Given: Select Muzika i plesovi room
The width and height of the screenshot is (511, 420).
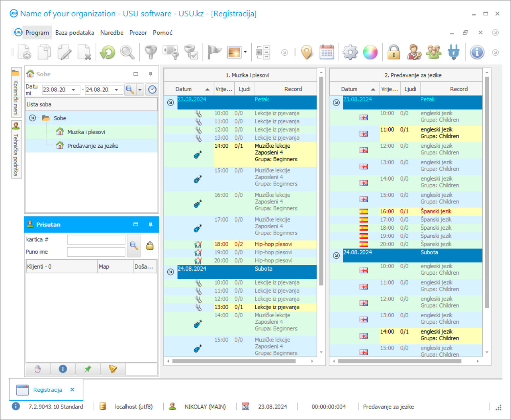Looking at the screenshot, I should 86,132.
